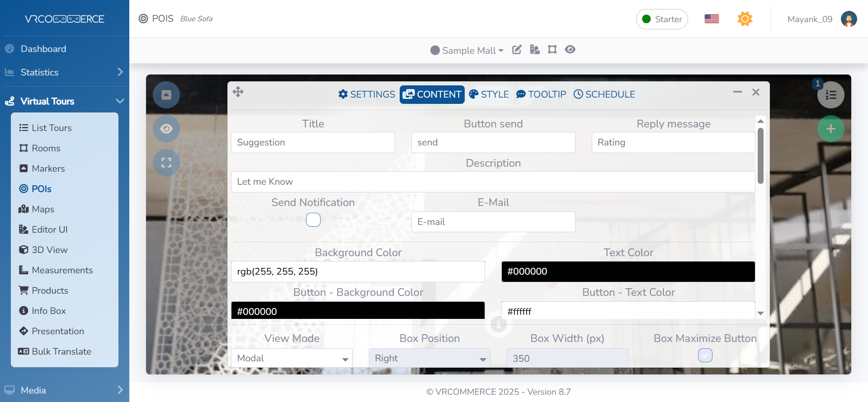Open the numbered list panel icon
The image size is (868, 402).
pyautogui.click(x=830, y=95)
